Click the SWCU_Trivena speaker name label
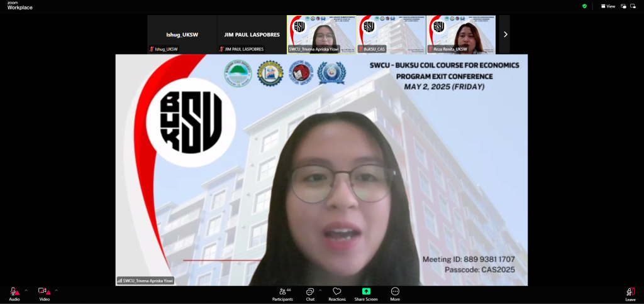644x304 pixels. [x=146, y=281]
